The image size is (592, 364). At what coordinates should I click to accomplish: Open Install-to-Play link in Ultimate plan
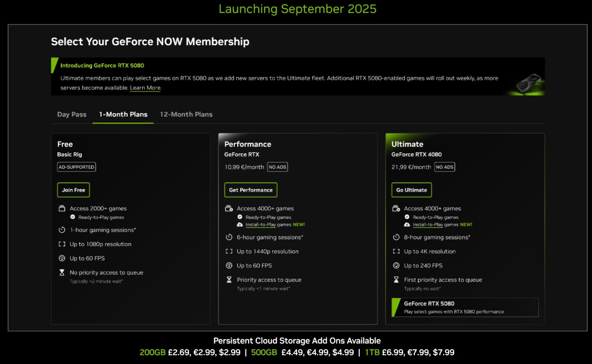[x=428, y=225]
